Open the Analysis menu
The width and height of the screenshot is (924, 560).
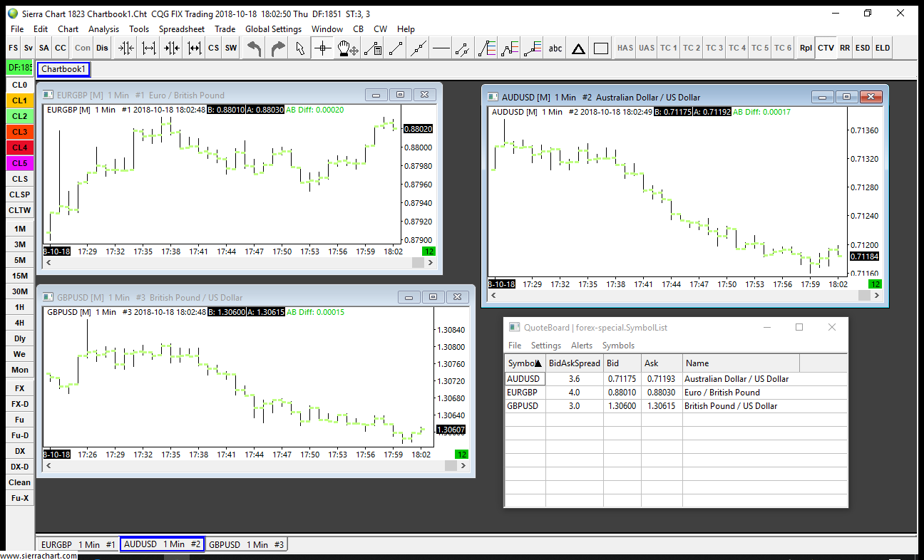103,29
